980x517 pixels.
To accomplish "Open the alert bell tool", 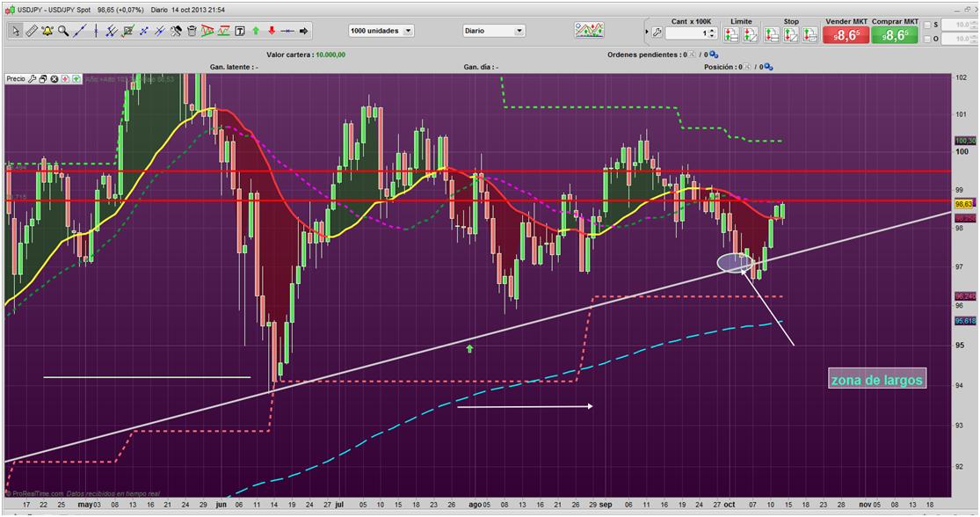I will (x=47, y=32).
